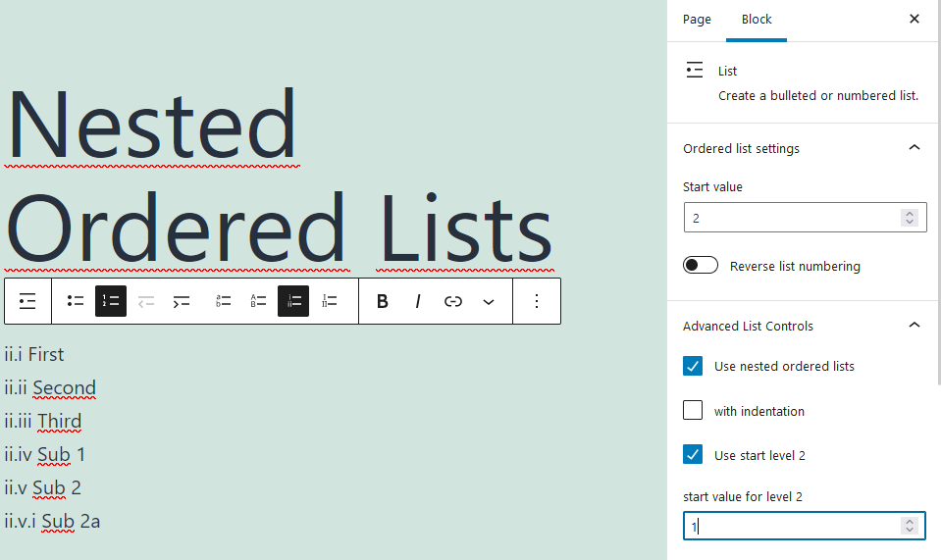
Task: Collapse the Ordered list settings panel
Action: coord(803,148)
